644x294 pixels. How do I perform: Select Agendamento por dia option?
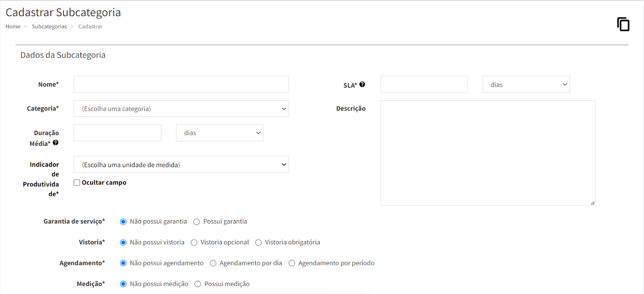pos(213,263)
